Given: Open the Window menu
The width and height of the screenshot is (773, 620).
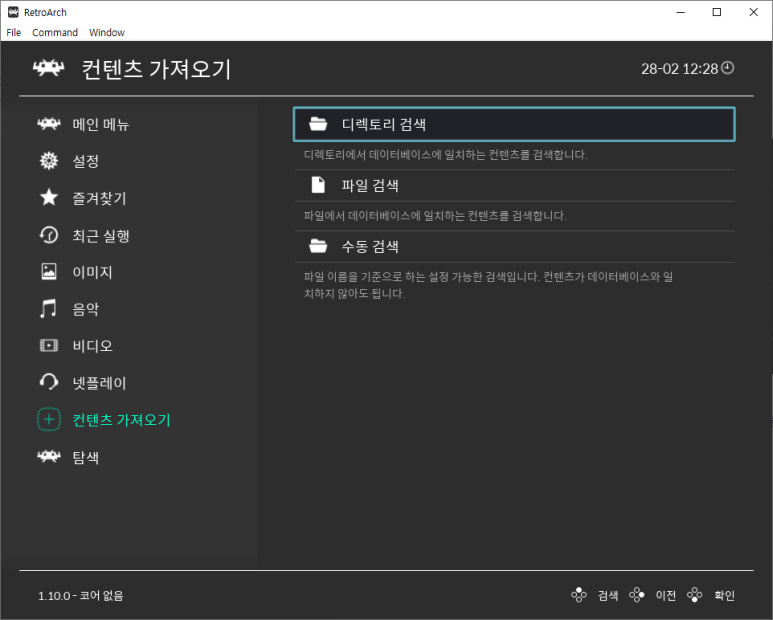Looking at the screenshot, I should click(106, 33).
